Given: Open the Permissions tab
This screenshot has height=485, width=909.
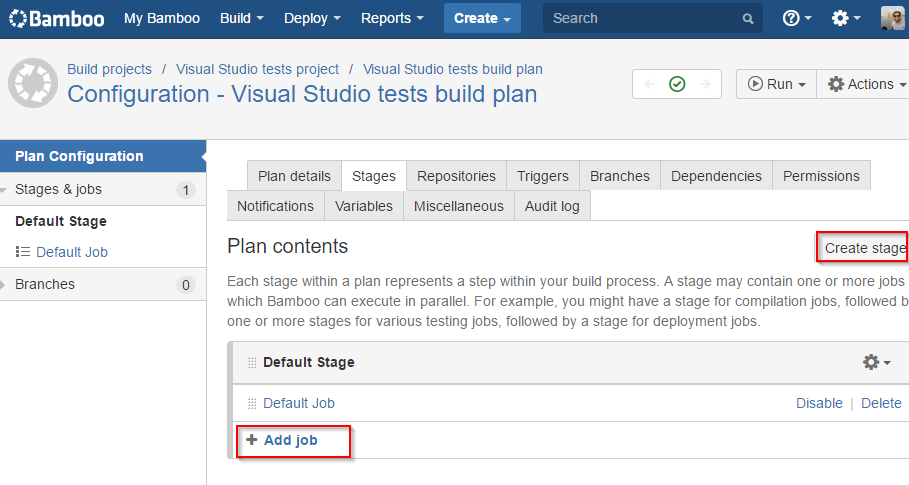Looking at the screenshot, I should pyautogui.click(x=821, y=176).
